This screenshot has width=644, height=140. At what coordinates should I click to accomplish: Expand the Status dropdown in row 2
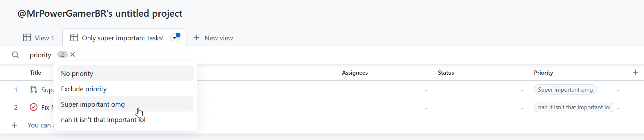pos(522,109)
